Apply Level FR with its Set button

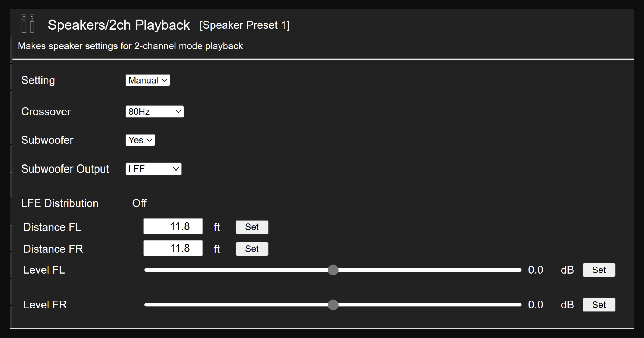tap(599, 305)
